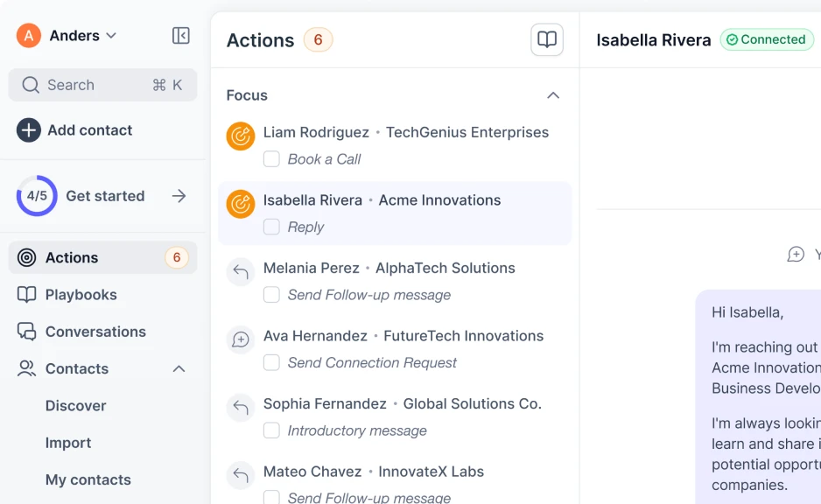Click the Playbooks book icon in sidebar
Image resolution: width=821 pixels, height=504 pixels.
point(27,295)
